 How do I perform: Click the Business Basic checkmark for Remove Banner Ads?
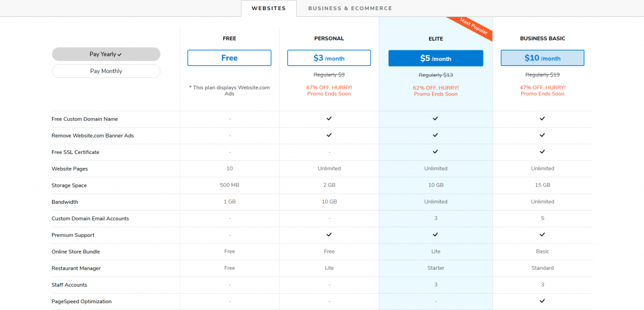tap(543, 135)
